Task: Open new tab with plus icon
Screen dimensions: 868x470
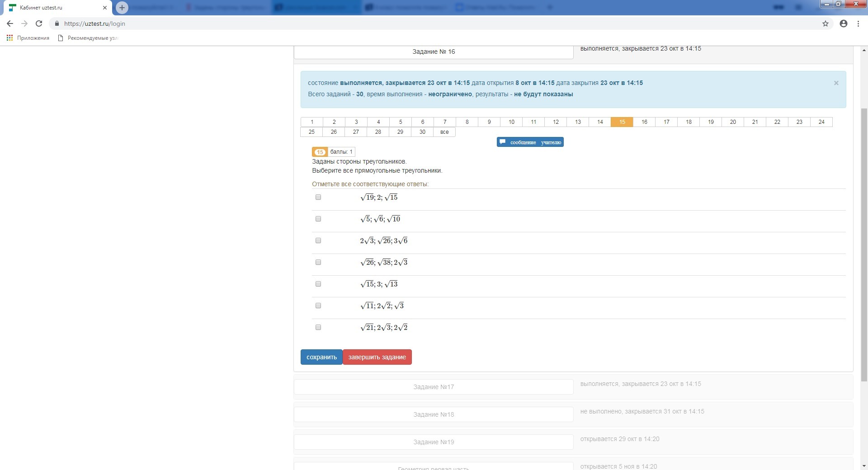Action: click(x=122, y=8)
